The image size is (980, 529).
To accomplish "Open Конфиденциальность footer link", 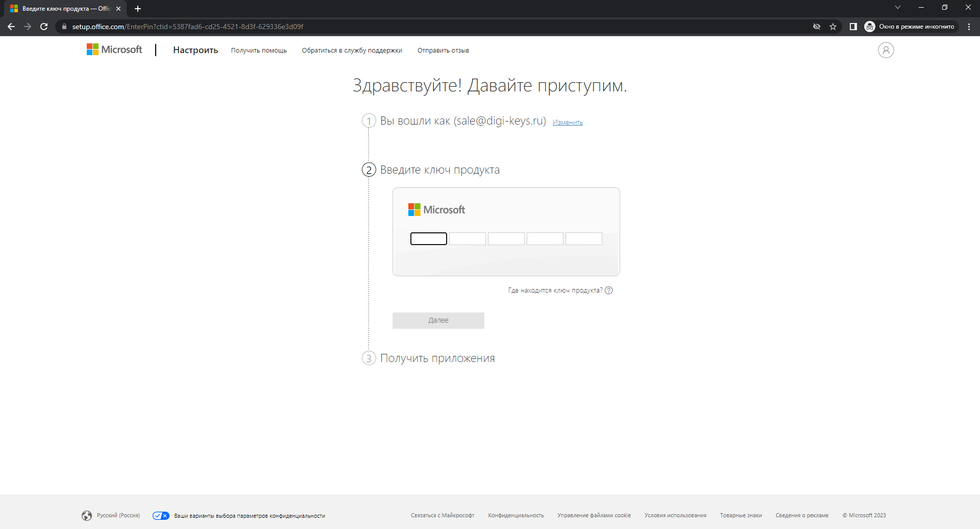I will click(516, 516).
